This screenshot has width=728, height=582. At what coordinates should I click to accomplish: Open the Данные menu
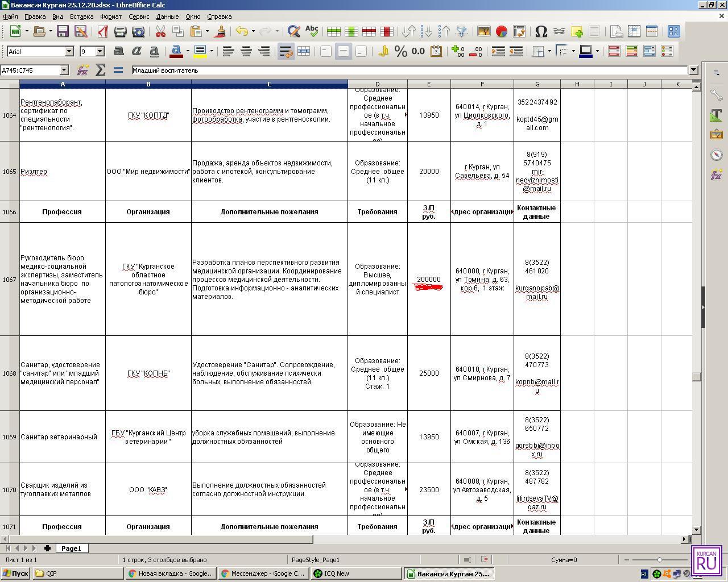pos(167,16)
